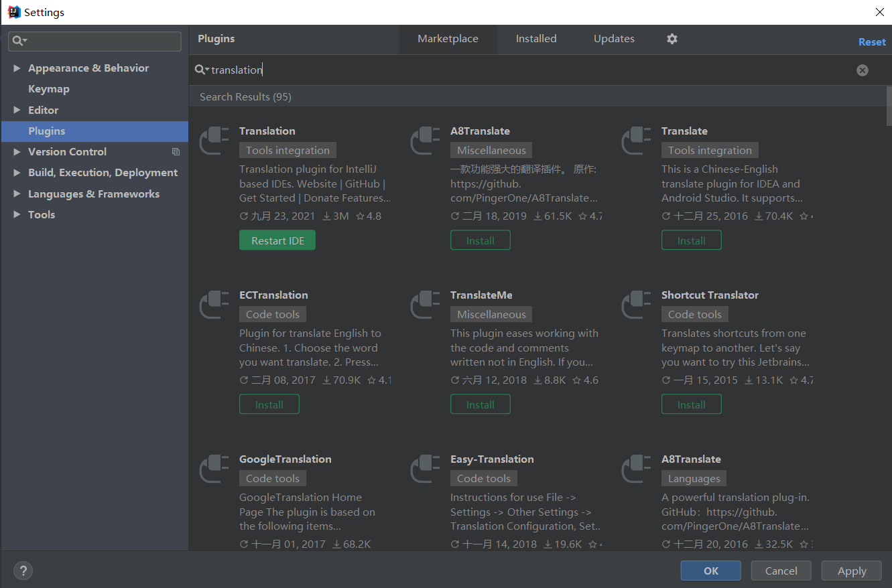The width and height of the screenshot is (892, 588).
Task: Clear the plugin search field
Action: (863, 70)
